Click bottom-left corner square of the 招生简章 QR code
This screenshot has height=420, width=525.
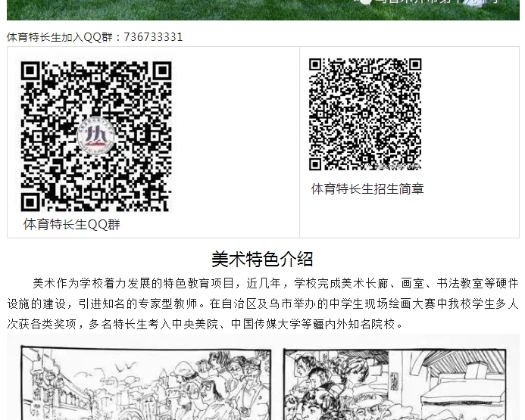point(316,163)
